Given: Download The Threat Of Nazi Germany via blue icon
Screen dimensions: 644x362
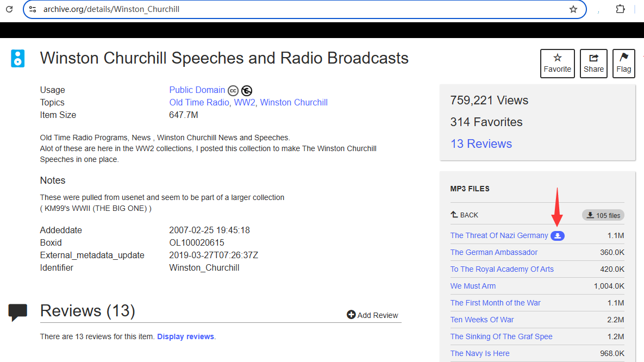Looking at the screenshot, I should tap(558, 236).
